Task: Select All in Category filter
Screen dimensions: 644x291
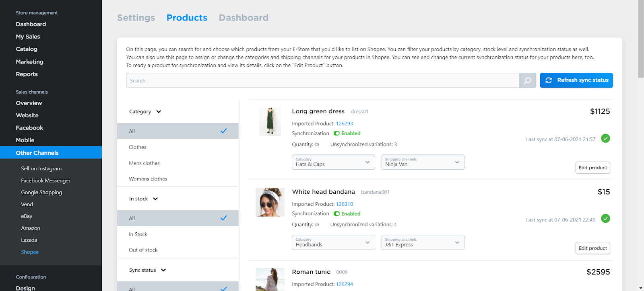Action: (178, 131)
